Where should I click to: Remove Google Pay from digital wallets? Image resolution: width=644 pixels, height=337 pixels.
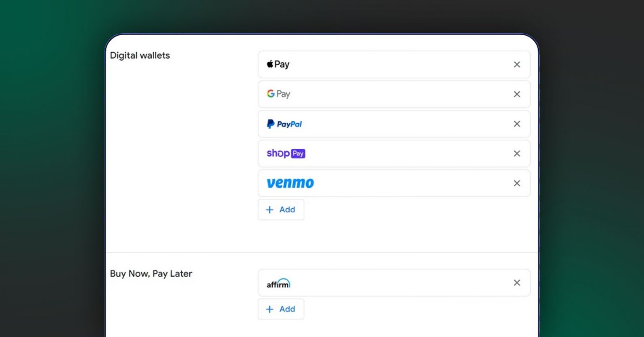click(517, 94)
